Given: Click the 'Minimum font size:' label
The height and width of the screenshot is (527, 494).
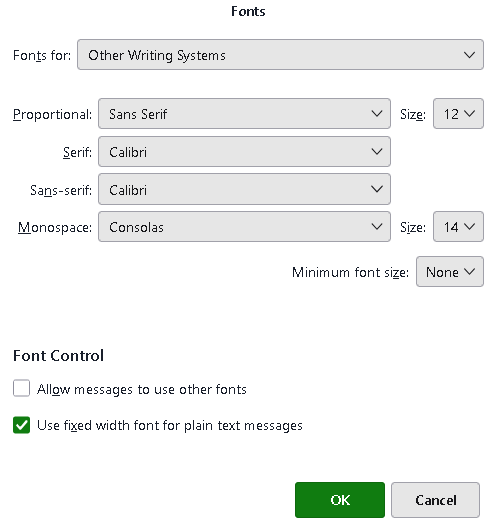Looking at the screenshot, I should (351, 272).
